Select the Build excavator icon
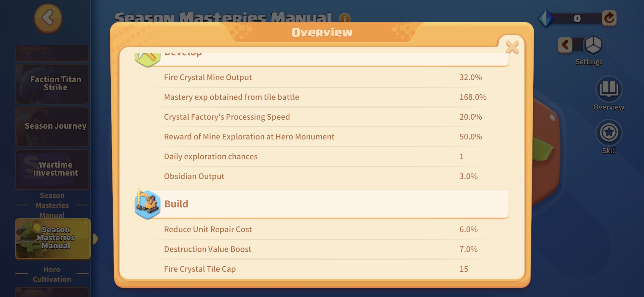Viewport: 644px width, 297px height. coord(148,204)
